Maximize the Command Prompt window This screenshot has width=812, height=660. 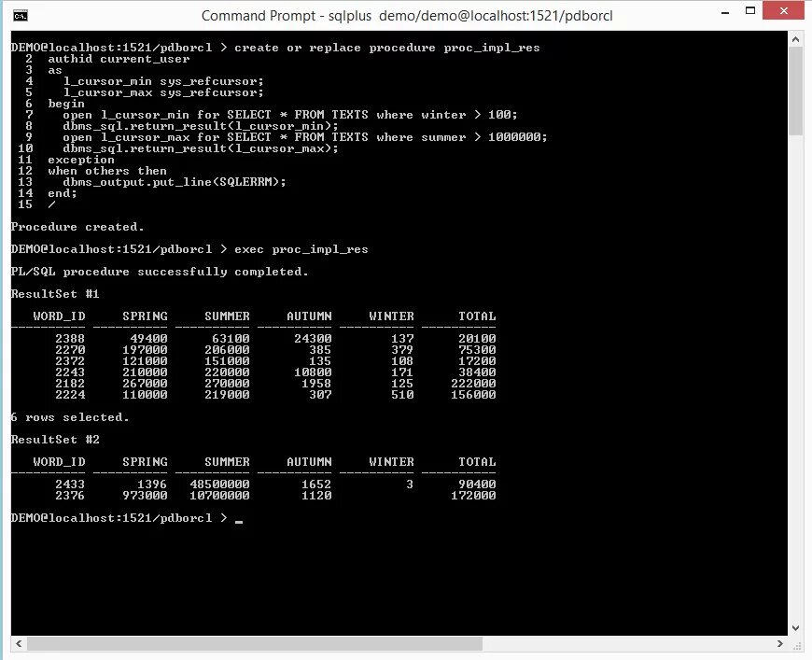tap(749, 10)
